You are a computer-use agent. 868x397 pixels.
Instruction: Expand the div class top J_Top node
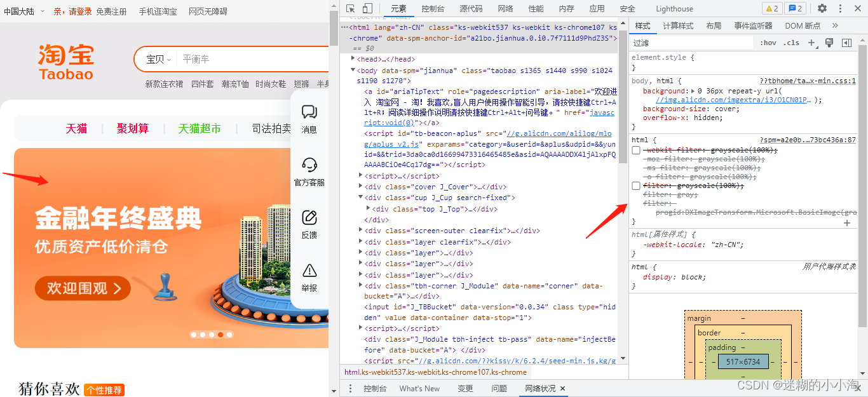[x=369, y=208]
